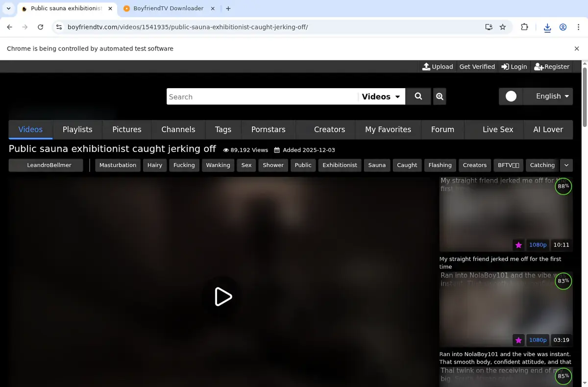Click the LeandroBellmer uploader button
Viewport: 588px width, 387px height.
click(46, 165)
